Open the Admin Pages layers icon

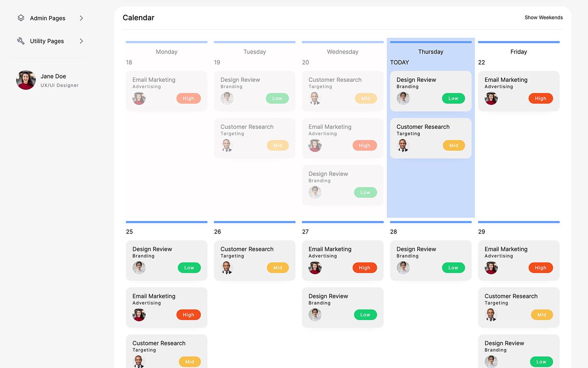click(20, 18)
